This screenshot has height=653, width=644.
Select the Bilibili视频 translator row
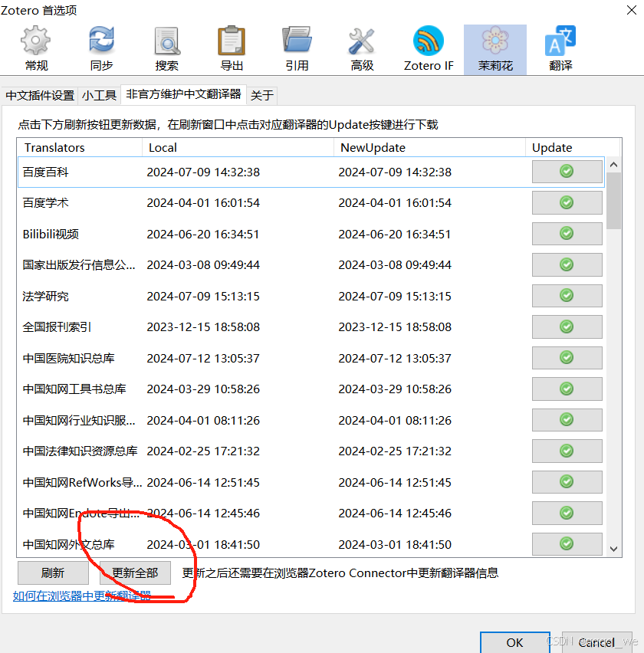310,234
